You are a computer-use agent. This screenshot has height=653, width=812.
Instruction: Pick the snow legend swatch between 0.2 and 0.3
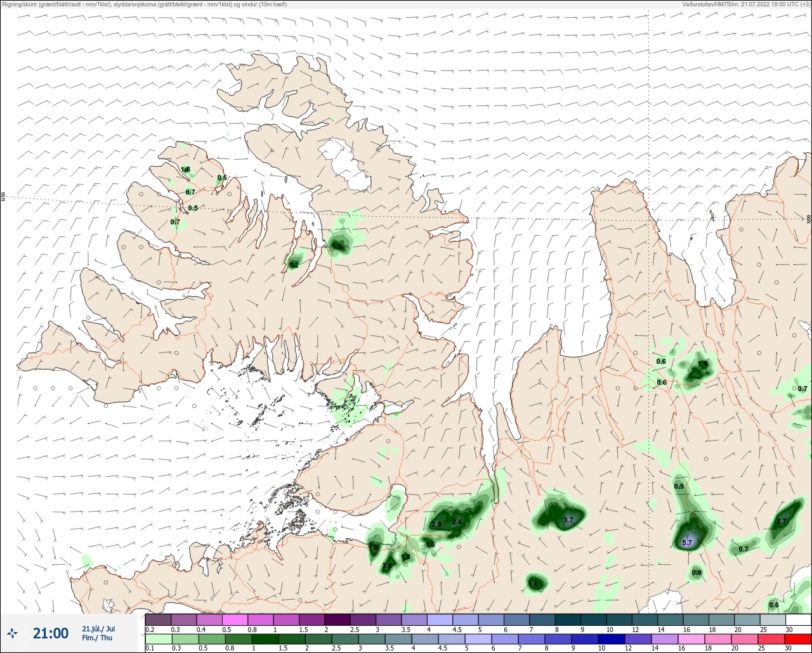159,619
